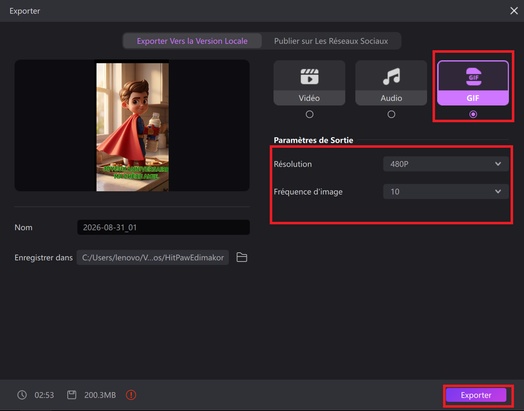Click the red warning alert icon
This screenshot has width=524, height=411.
tap(131, 395)
